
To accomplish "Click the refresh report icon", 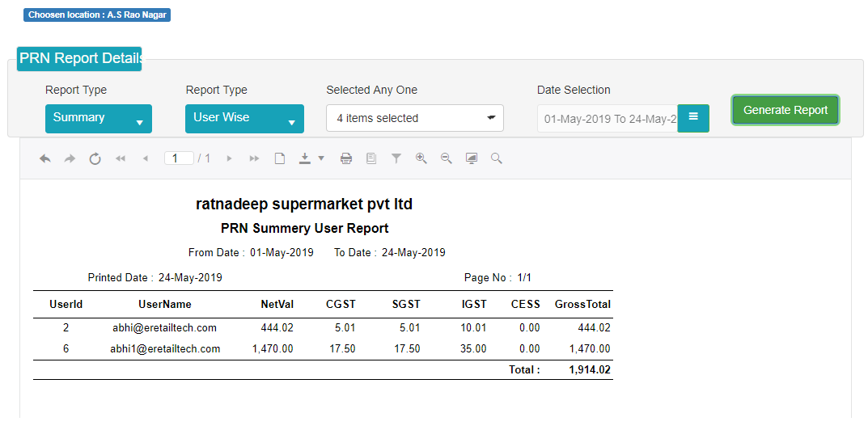I will 95,159.
